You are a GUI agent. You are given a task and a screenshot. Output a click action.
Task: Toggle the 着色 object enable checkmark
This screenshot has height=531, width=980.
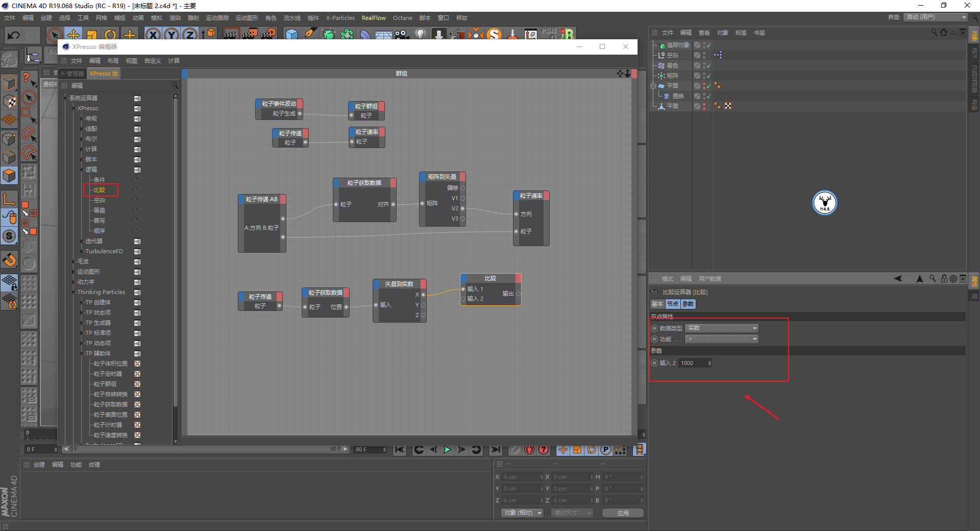(708, 65)
